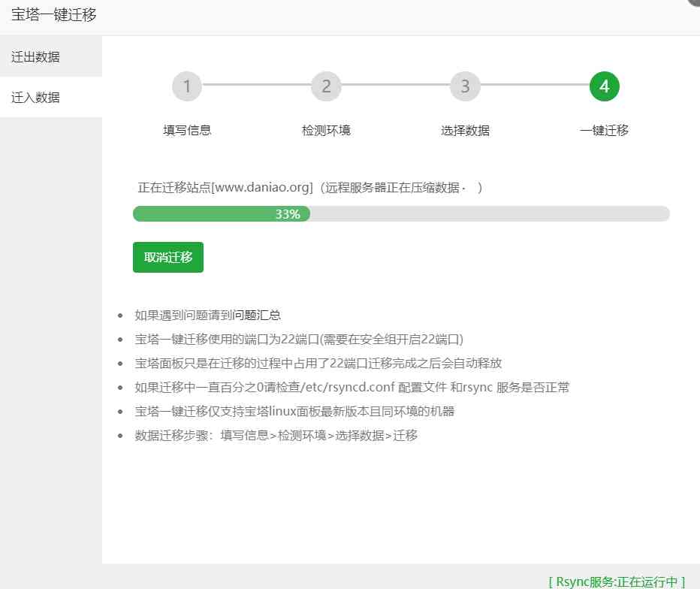The height and width of the screenshot is (589, 700).
Task: Click step 1 circle 填写信息
Action: (187, 86)
